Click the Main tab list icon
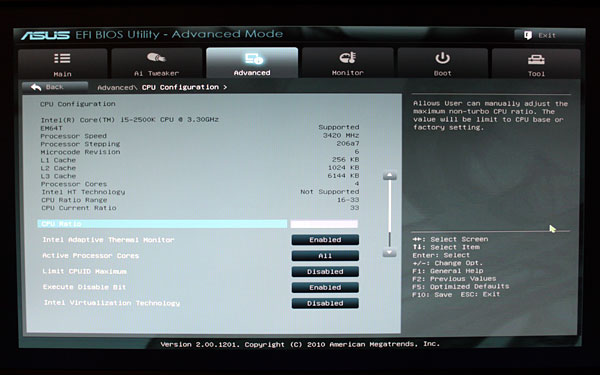Image resolution: width=600 pixels, height=375 pixels. click(x=62, y=59)
